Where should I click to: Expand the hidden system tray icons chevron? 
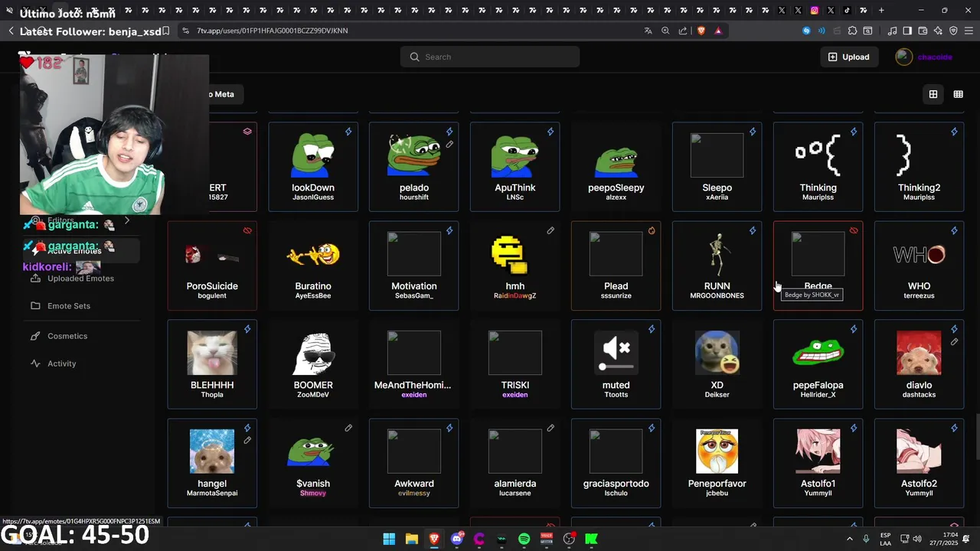click(x=849, y=539)
